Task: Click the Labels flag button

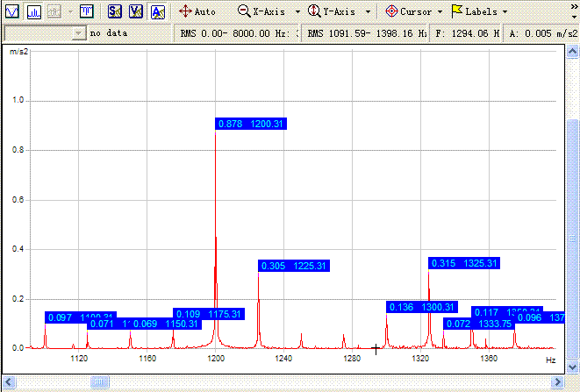Action: (475, 11)
